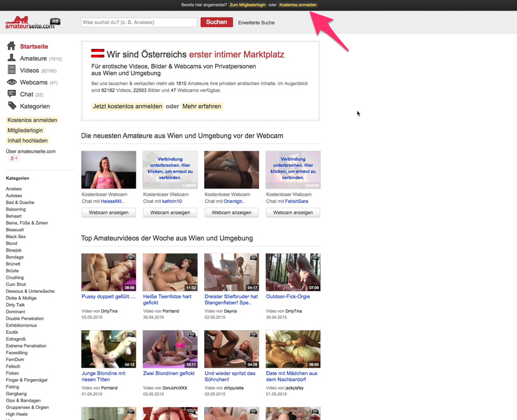Choose 'Inhalt hochladen' in the sidebar
This screenshot has width=517, height=420.
[x=27, y=141]
